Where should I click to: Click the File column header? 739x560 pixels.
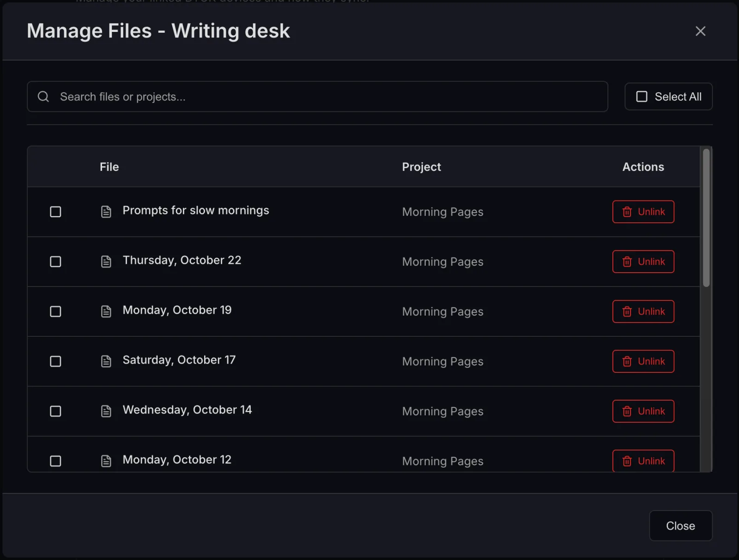pyautogui.click(x=109, y=167)
